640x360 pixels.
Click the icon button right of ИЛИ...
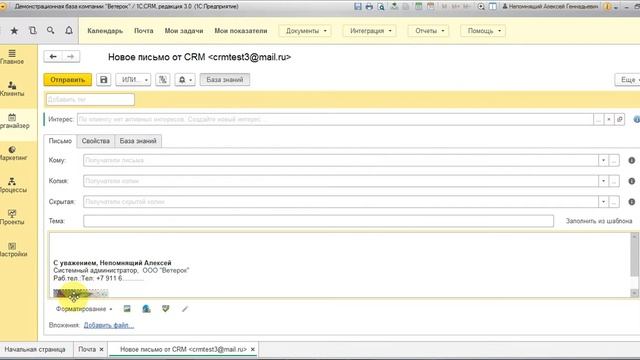[163, 80]
